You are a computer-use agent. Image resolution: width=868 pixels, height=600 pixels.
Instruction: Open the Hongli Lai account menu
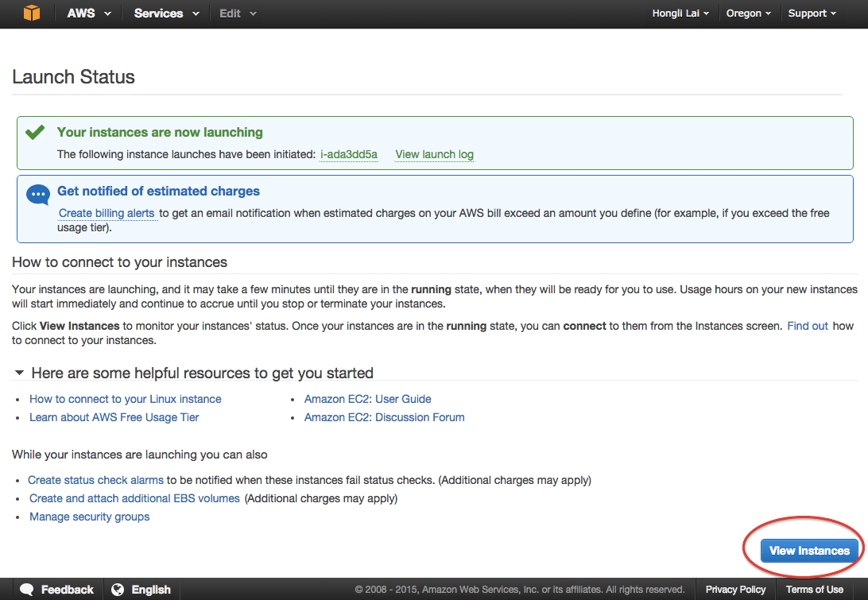(x=680, y=14)
